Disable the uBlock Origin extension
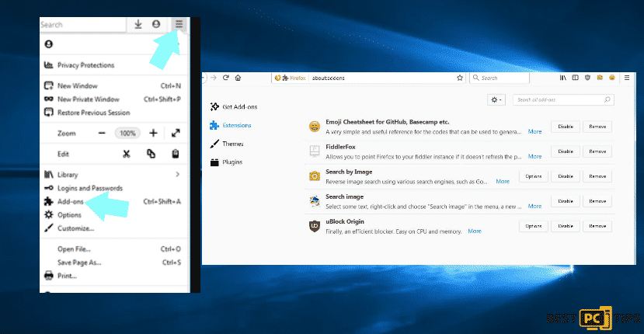The image size is (644, 334). point(565,226)
